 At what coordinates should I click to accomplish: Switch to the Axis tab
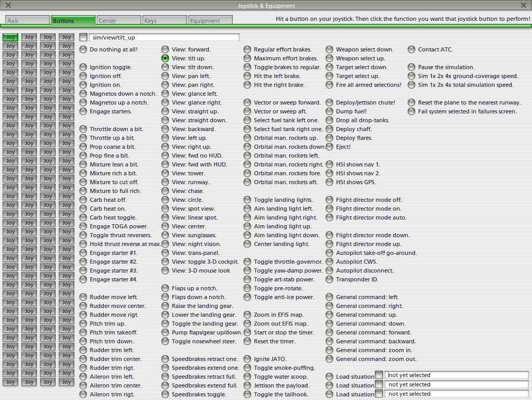[28, 21]
